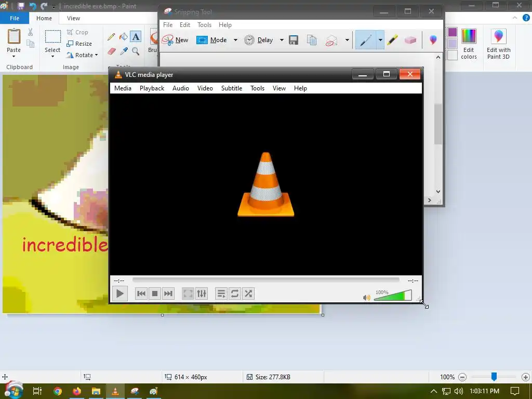This screenshot has width=532, height=399.
Task: Select the Pen tool in Snipping Tool
Action: [x=366, y=40]
